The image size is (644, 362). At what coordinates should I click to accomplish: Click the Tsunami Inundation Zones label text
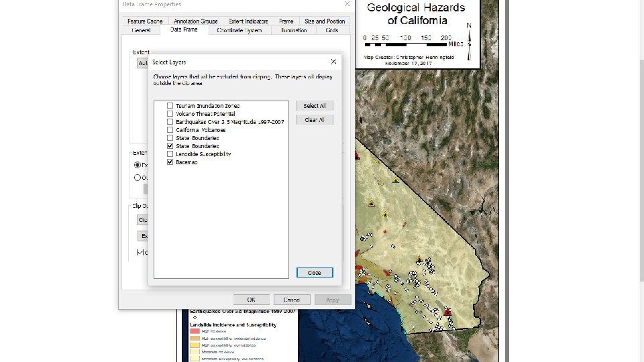click(x=207, y=105)
